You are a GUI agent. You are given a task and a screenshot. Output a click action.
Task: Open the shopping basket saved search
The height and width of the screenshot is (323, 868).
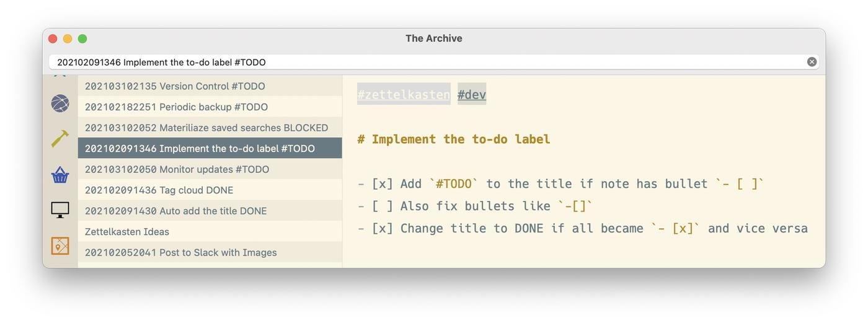[x=60, y=175]
